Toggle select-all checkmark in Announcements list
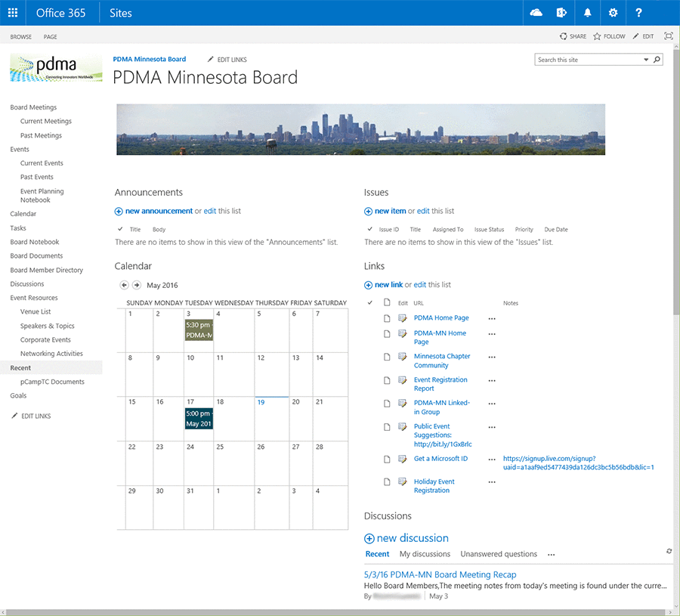The image size is (680, 616). (120, 229)
